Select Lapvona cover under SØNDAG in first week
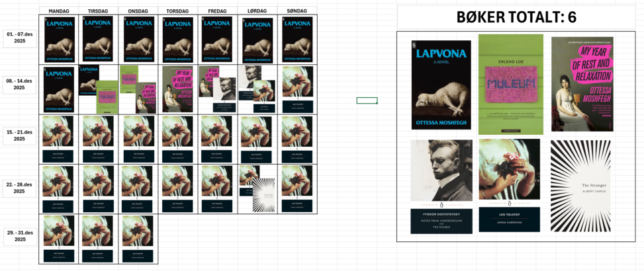 coord(297,39)
